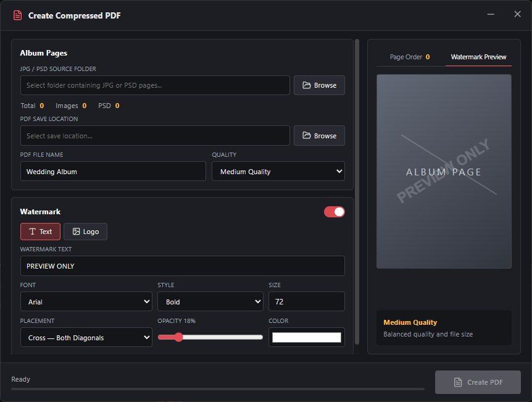Toggle the Watermark switch off
This screenshot has width=532, height=402.
[334, 212]
